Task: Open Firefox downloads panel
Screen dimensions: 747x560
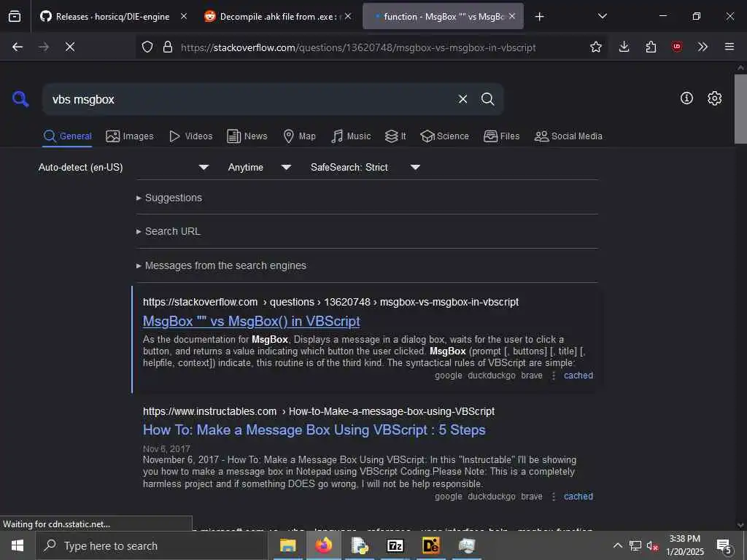Action: pos(624,47)
